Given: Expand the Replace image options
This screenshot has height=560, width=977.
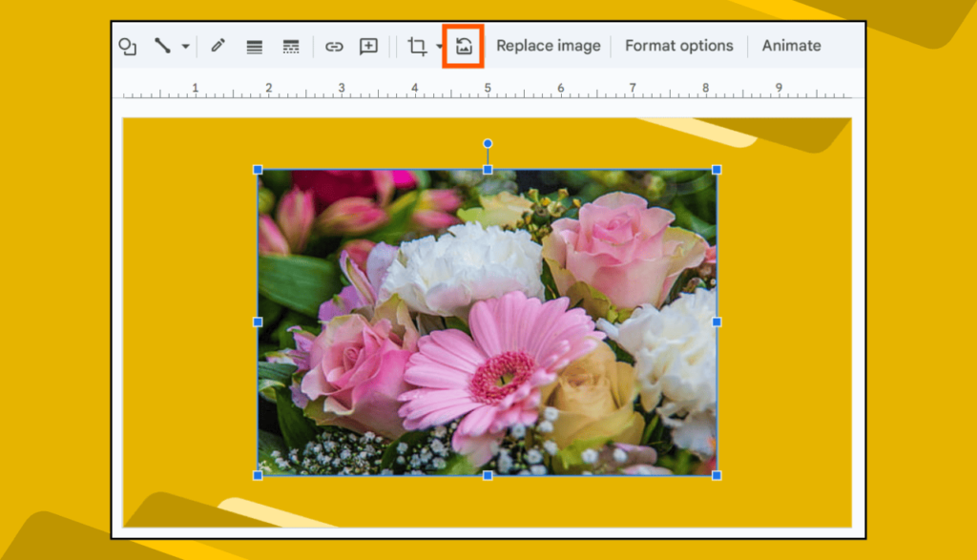Looking at the screenshot, I should 548,45.
